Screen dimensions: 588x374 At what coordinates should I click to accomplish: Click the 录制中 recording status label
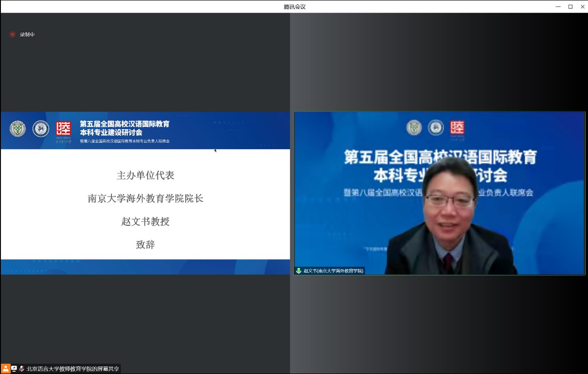pyautogui.click(x=27, y=34)
